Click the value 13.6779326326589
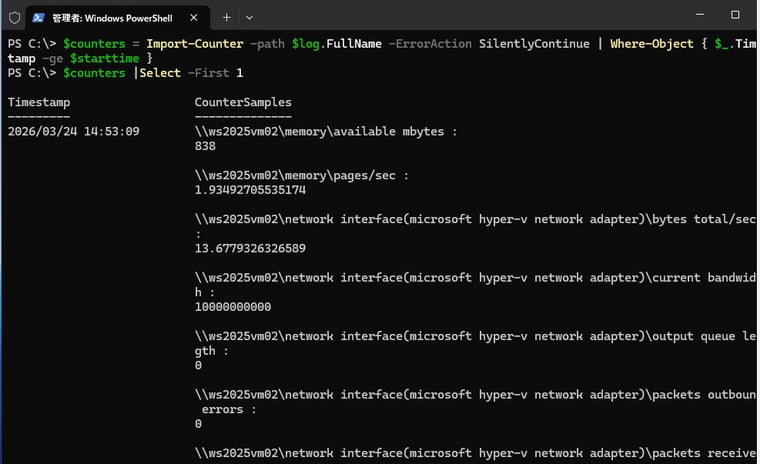 coord(250,248)
